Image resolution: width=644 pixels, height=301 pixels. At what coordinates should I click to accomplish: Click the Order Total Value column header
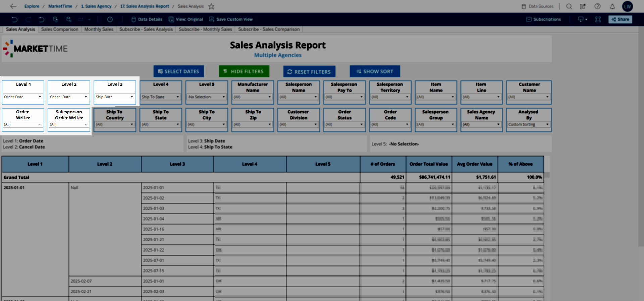tap(429, 164)
